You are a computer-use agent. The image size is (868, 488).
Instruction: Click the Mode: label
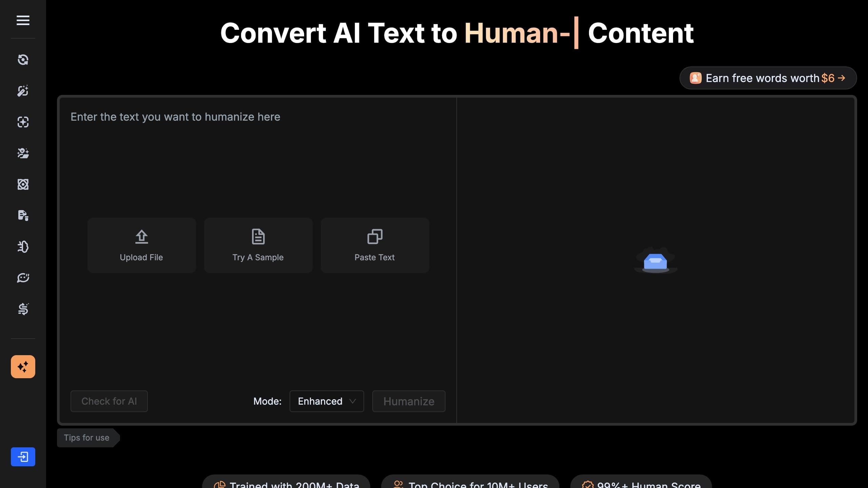[268, 401]
